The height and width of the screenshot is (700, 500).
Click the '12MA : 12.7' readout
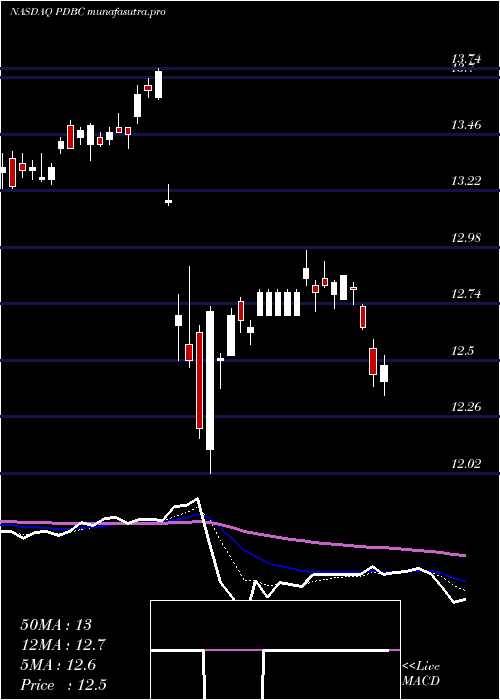(x=63, y=645)
